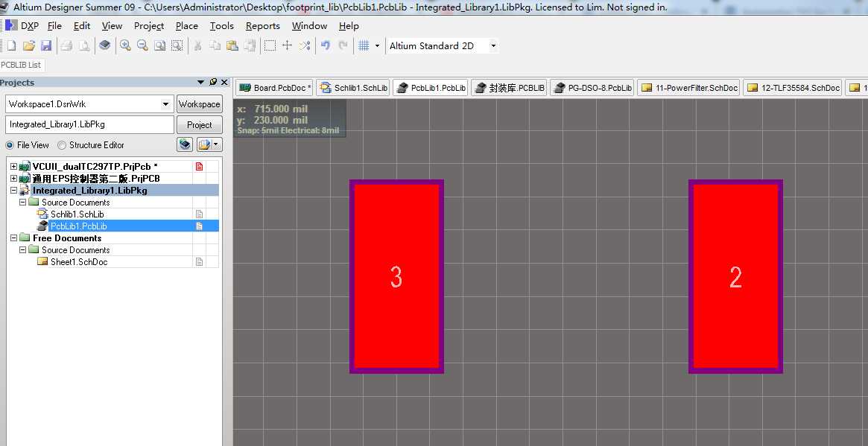Switch to the PG-DSO-8.PcbLib tab
Screen dimensions: 868x446
coord(592,88)
